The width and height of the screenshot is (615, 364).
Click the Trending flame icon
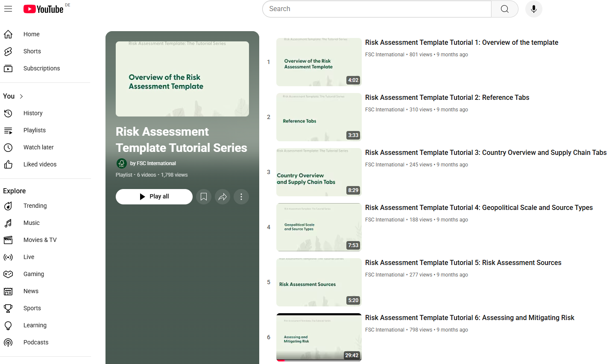pyautogui.click(x=8, y=206)
